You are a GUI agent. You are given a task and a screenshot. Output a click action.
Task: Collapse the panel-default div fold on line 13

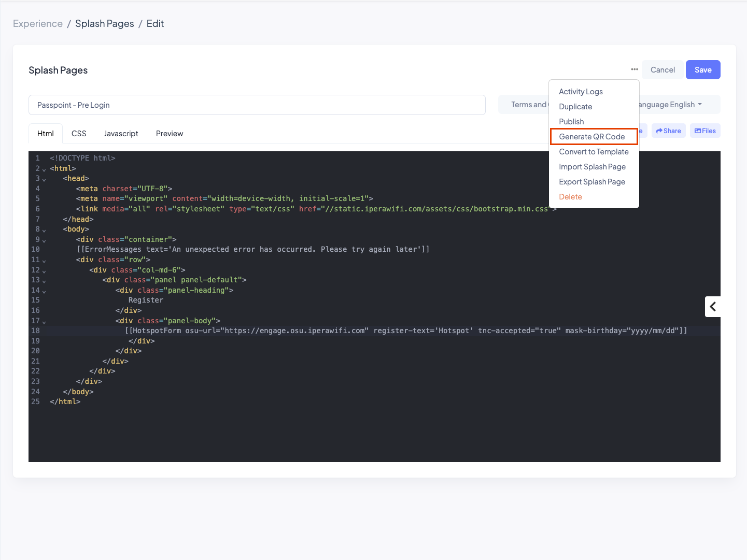(44, 281)
